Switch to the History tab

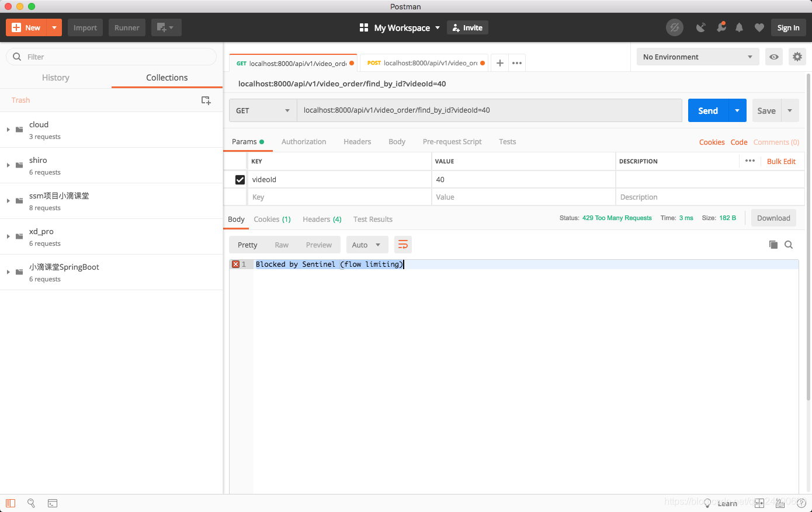[55, 78]
